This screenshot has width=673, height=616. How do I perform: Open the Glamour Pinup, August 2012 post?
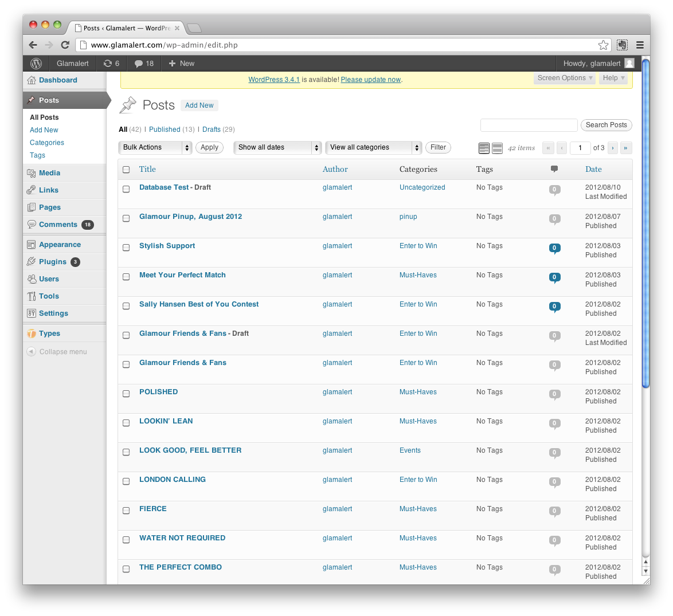click(x=190, y=217)
